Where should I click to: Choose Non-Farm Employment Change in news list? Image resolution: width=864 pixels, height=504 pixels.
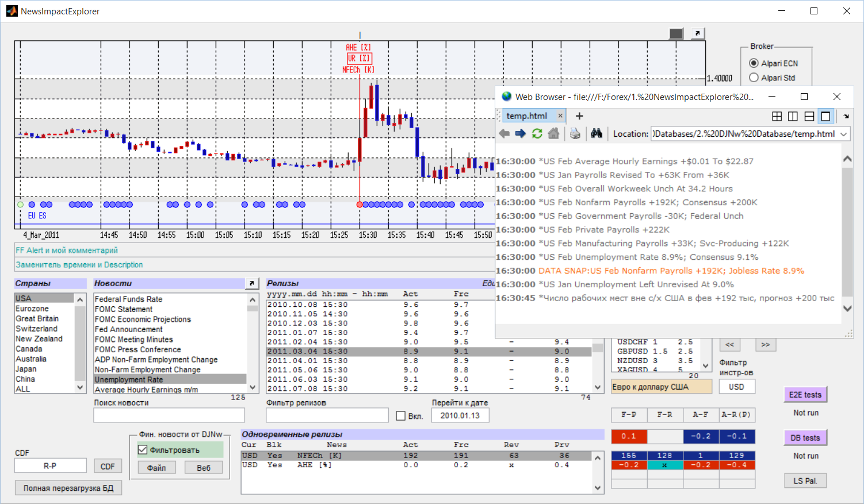[x=147, y=370]
